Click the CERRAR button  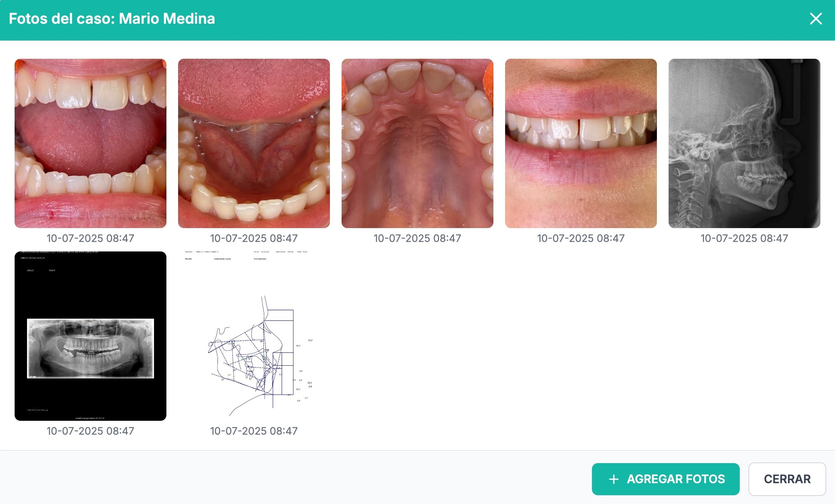click(x=787, y=479)
